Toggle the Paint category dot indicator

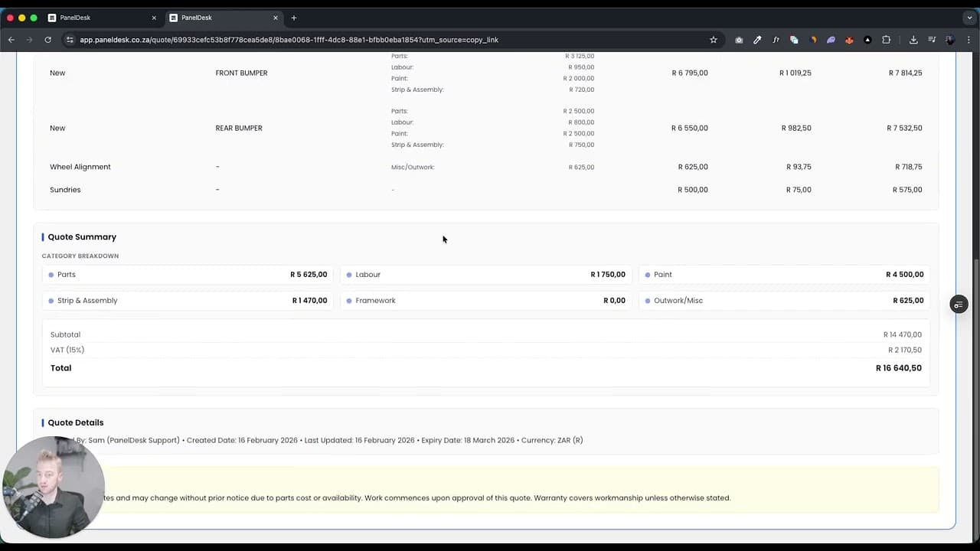(x=648, y=274)
